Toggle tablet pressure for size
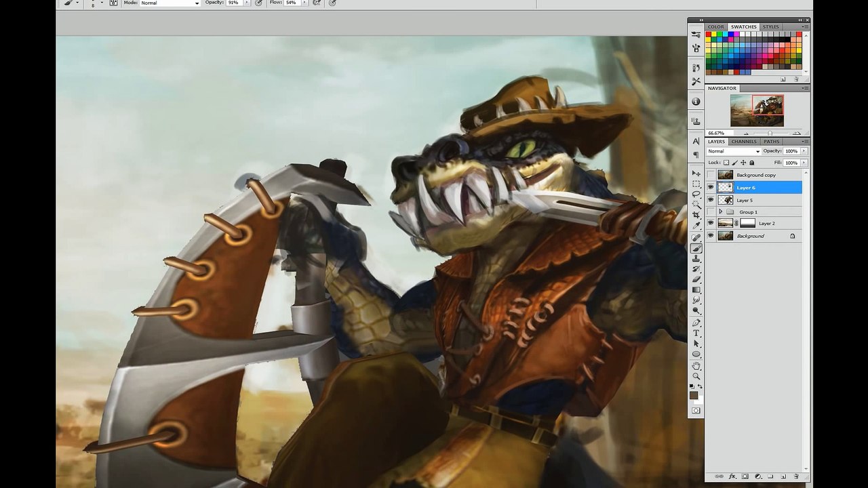The image size is (868, 488). click(332, 3)
